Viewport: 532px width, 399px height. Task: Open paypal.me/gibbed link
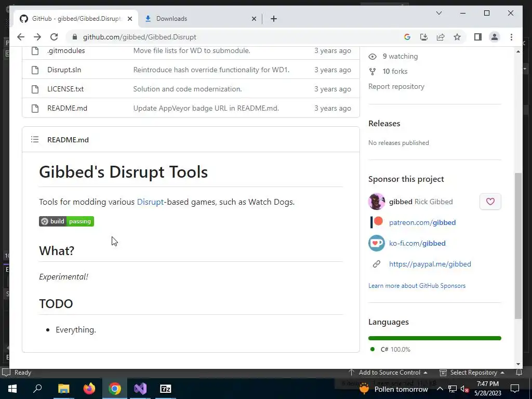pyautogui.click(x=430, y=264)
